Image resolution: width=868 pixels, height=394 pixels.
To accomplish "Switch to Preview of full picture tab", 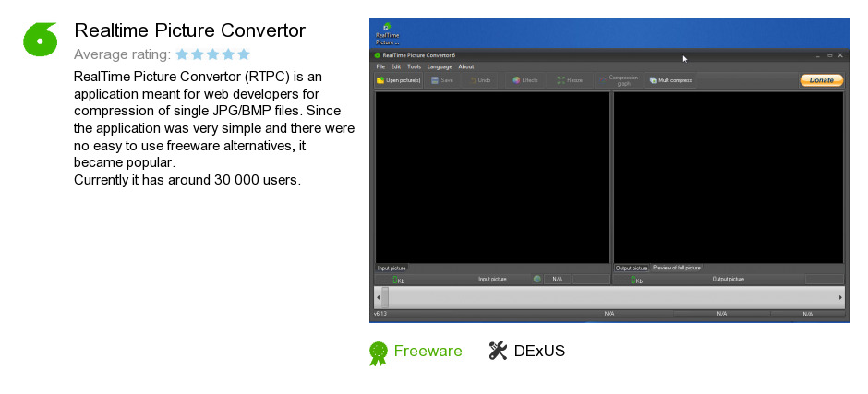I will click(x=677, y=268).
